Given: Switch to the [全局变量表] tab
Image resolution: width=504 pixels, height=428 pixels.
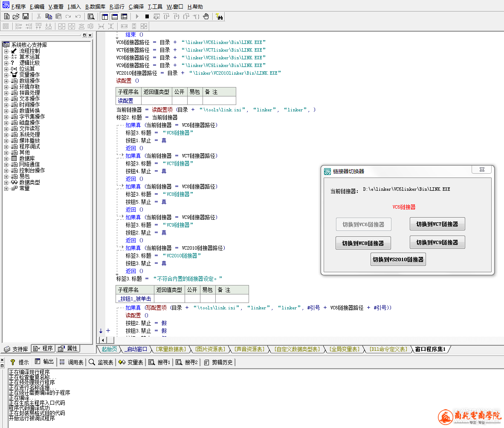Looking at the screenshot, I should (x=344, y=349).
